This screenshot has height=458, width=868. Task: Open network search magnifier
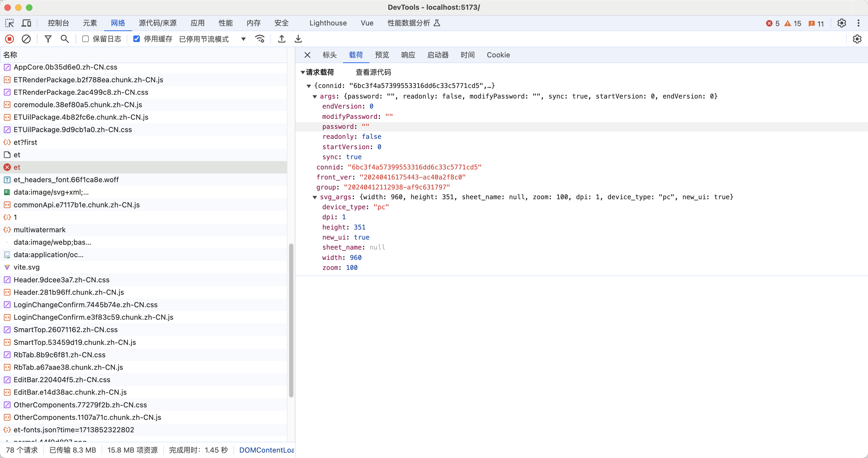pos(65,39)
